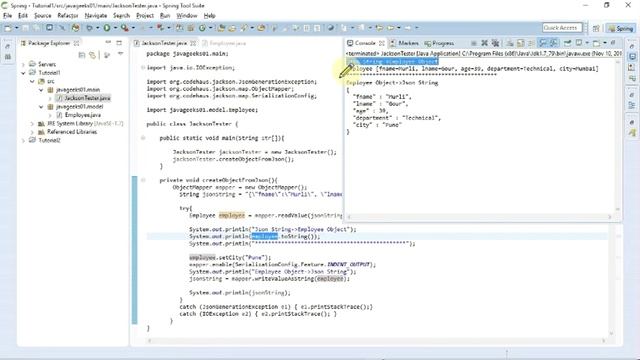Click the Quick Access search field
The width and height of the screenshot is (640, 360).
[x=562, y=28]
